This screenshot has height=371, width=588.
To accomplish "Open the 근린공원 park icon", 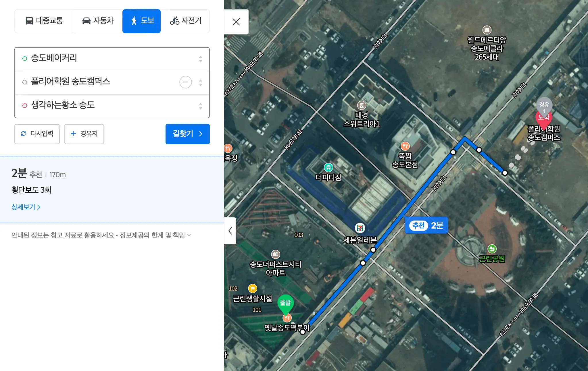I will pyautogui.click(x=492, y=249).
